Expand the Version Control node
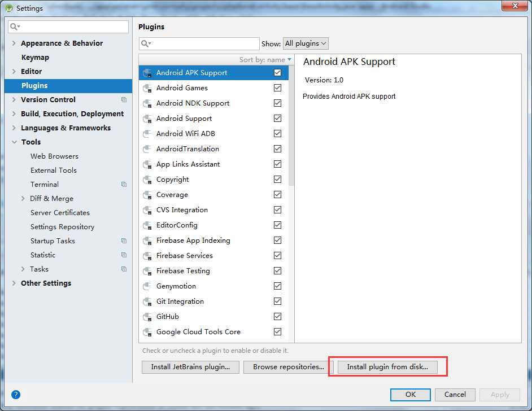Viewport: 532px width, 411px height. (14, 100)
